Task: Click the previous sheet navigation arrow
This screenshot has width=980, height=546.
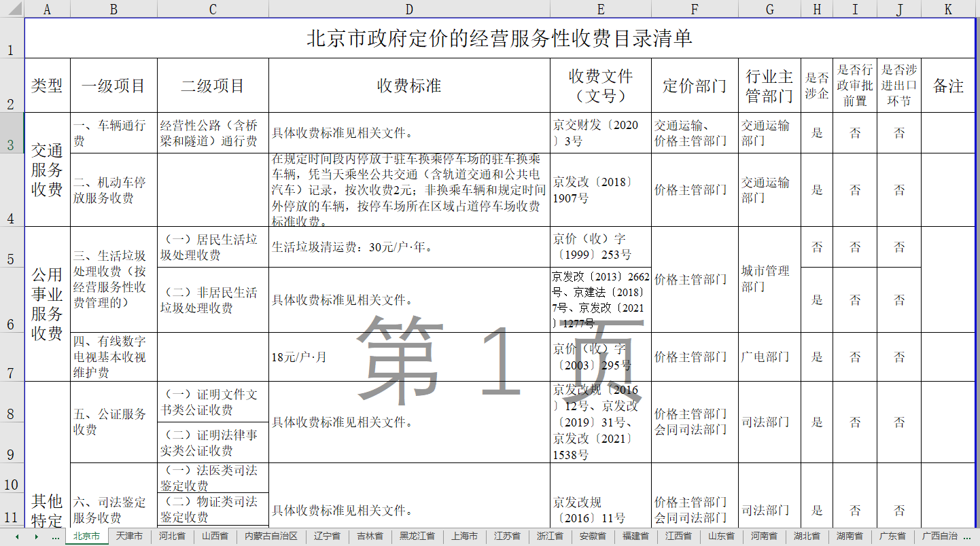Action: [17, 536]
